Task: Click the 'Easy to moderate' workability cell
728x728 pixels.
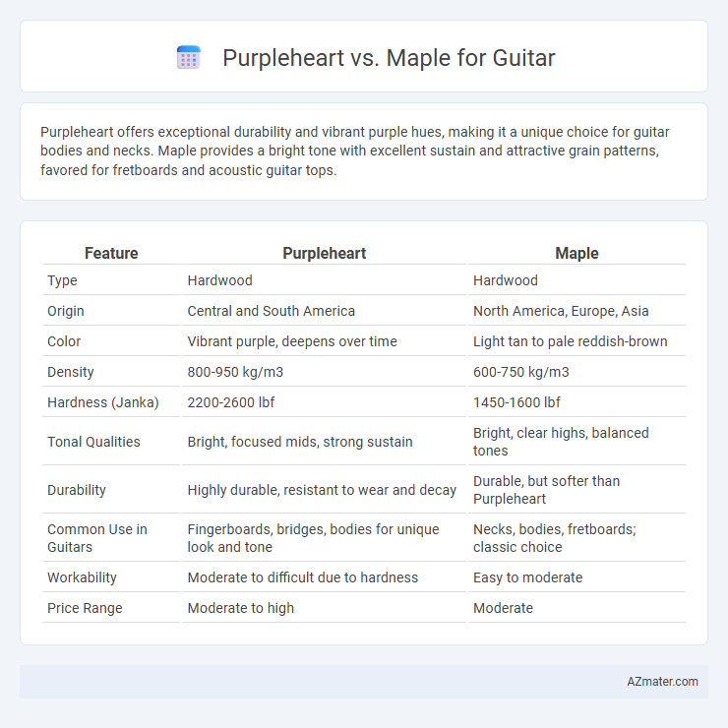Action: [x=528, y=577]
